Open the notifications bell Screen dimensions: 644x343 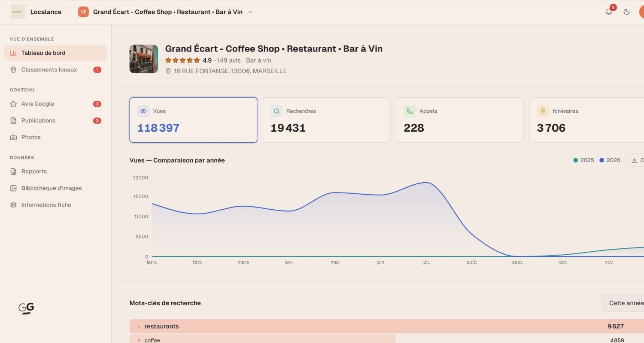pos(609,12)
